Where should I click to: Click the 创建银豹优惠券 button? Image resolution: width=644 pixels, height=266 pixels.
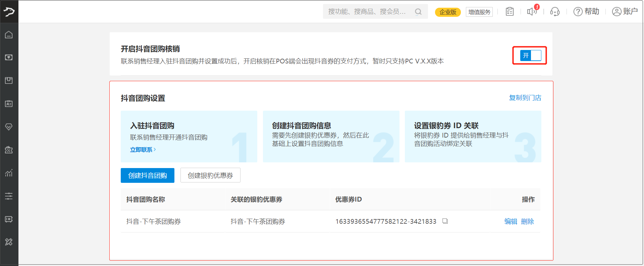pyautogui.click(x=210, y=175)
